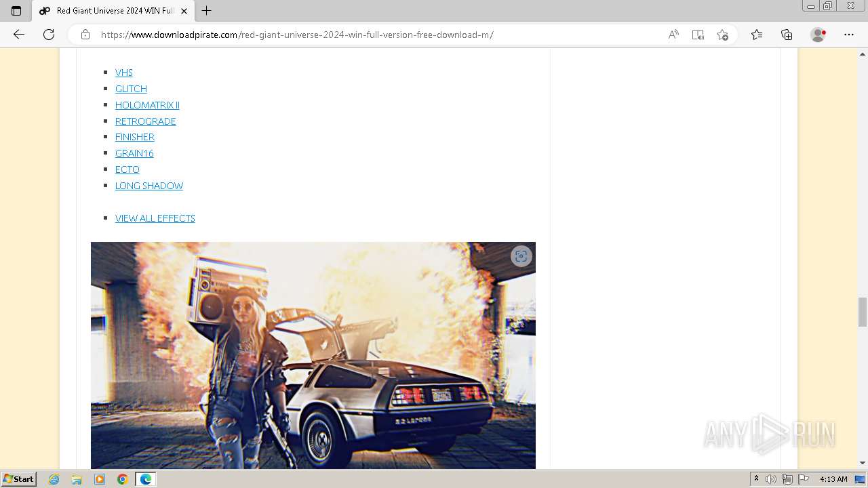This screenshot has width=868, height=488.
Task: Open the Windows Start menu
Action: pyautogui.click(x=18, y=479)
